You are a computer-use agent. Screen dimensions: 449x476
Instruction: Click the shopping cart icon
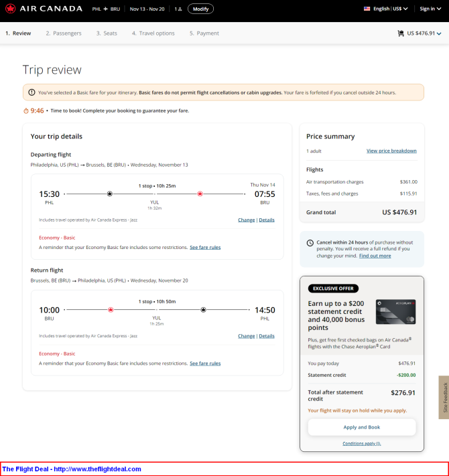[x=401, y=33]
